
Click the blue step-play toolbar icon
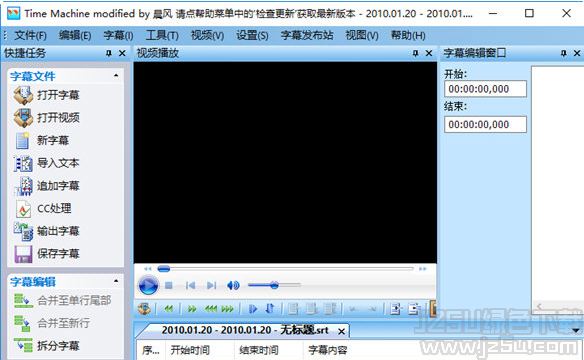[x=253, y=309]
